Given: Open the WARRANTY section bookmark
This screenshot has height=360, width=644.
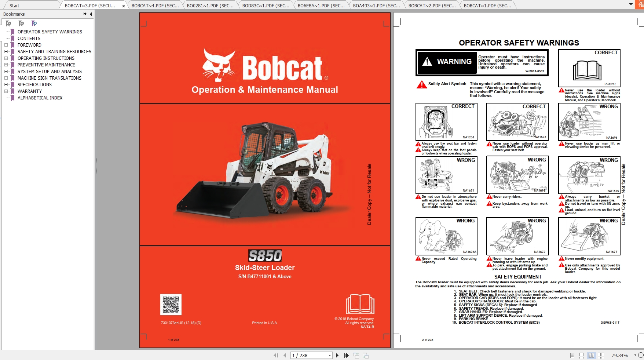Looking at the screenshot, I should coord(30,91).
